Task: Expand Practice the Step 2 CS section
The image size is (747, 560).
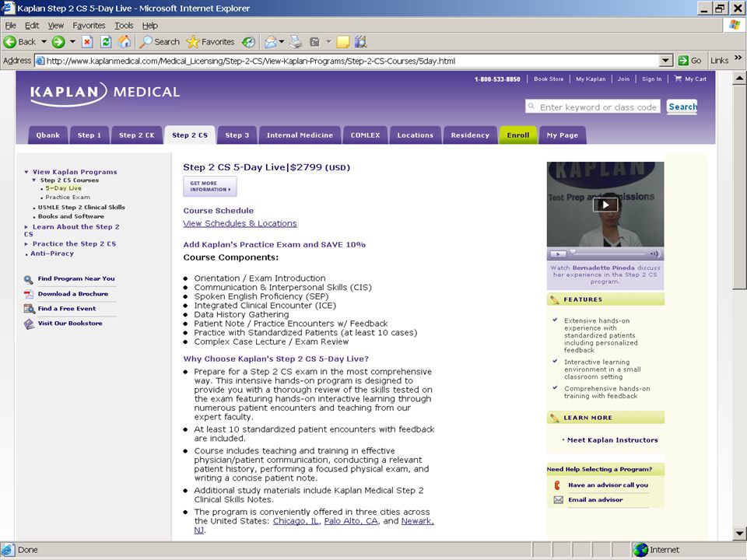Action: [x=26, y=243]
